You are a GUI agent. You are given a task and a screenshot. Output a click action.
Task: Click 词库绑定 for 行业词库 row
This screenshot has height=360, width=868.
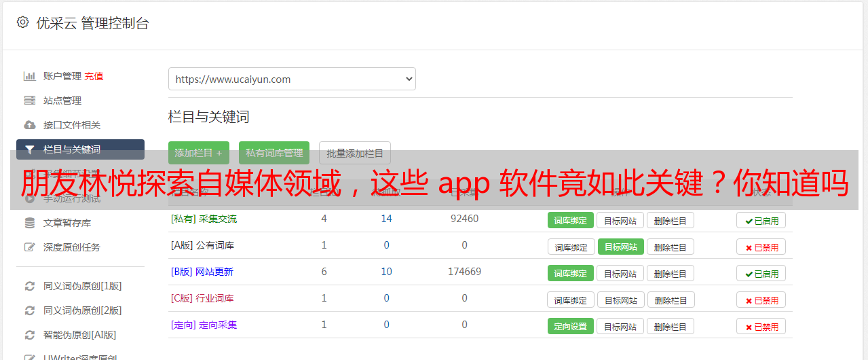tap(571, 300)
